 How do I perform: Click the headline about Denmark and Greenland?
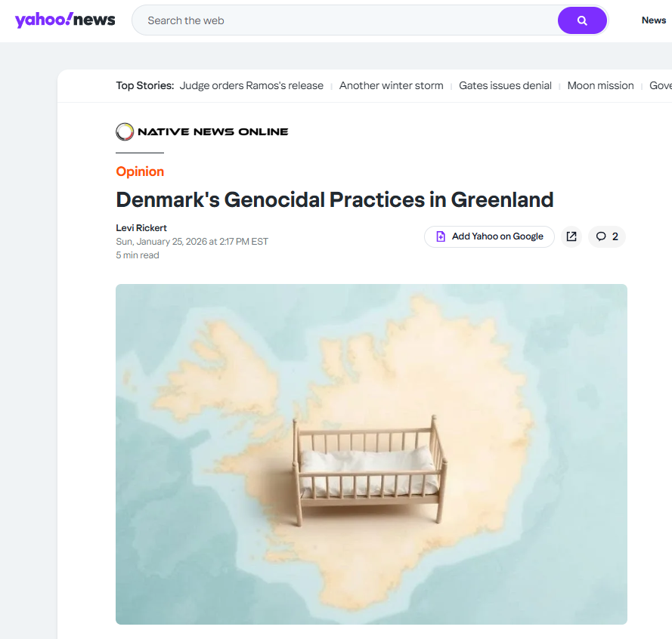pyautogui.click(x=335, y=199)
